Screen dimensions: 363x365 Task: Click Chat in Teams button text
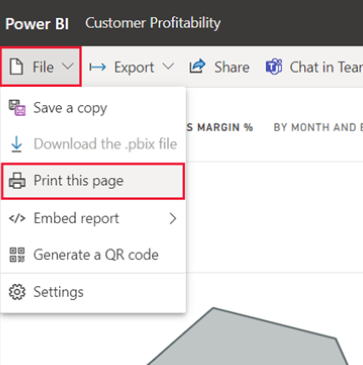[x=326, y=67]
